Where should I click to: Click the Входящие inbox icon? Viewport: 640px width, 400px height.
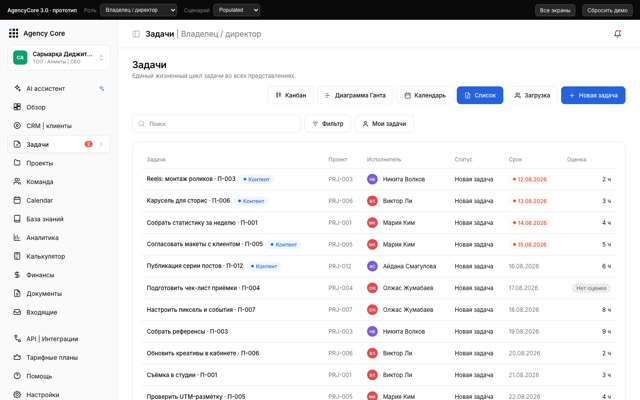point(17,312)
